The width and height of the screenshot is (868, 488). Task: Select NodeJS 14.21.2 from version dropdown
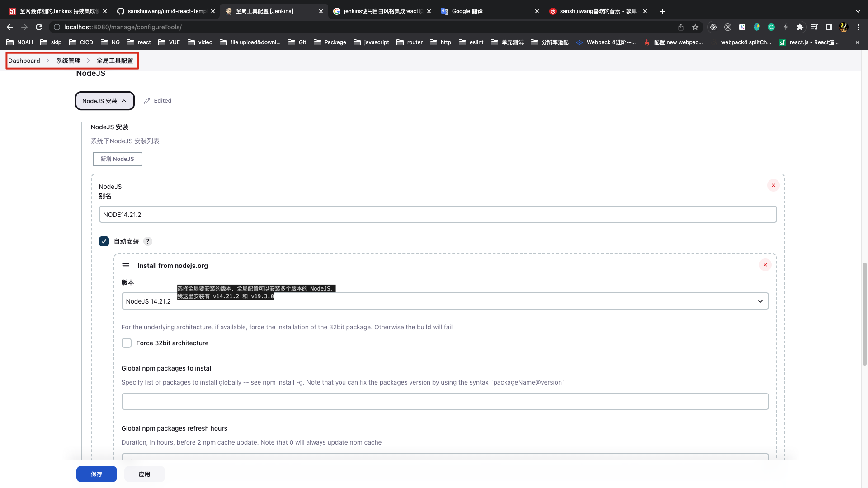point(445,301)
